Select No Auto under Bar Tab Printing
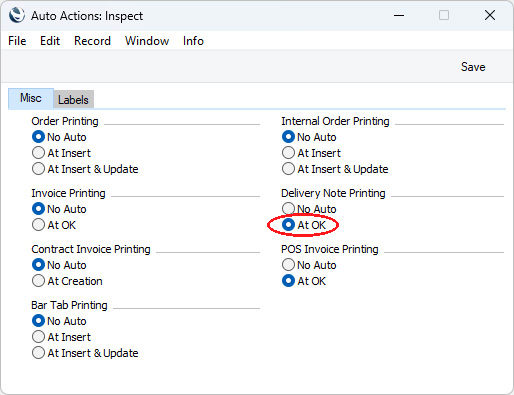Viewport: 514px width, 395px height. (x=59, y=321)
